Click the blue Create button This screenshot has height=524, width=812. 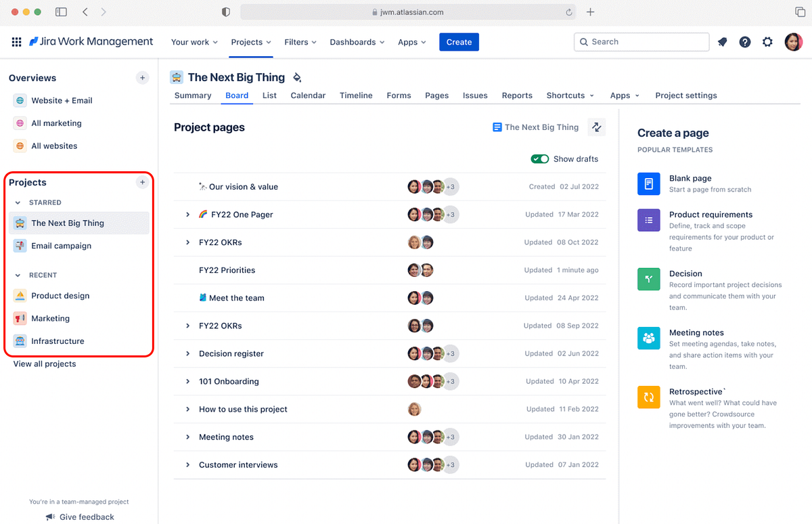point(459,41)
